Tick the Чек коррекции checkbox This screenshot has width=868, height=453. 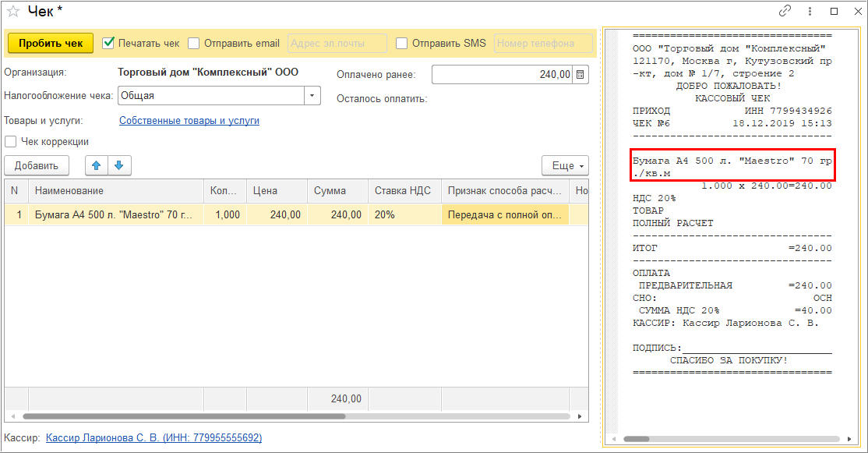click(x=10, y=142)
